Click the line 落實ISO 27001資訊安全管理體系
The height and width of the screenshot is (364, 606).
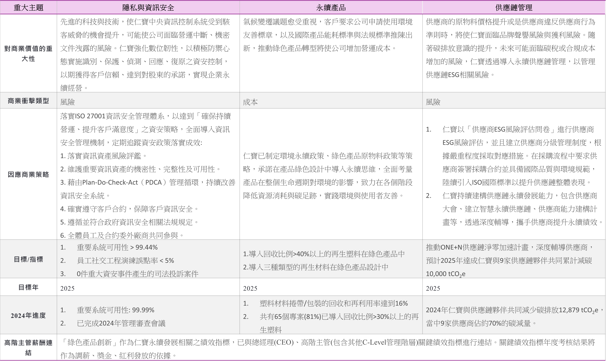coord(146,116)
